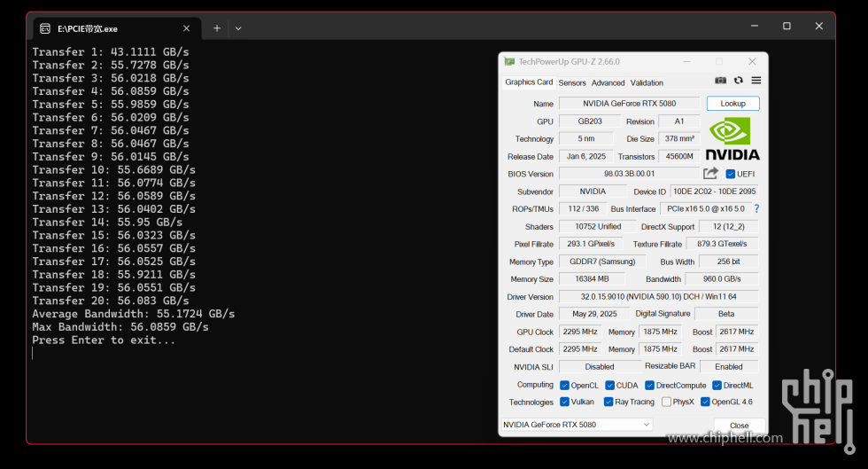Toggle the Ray Tracing checkbox
Viewport: 868px width, 469px height.
tap(608, 402)
